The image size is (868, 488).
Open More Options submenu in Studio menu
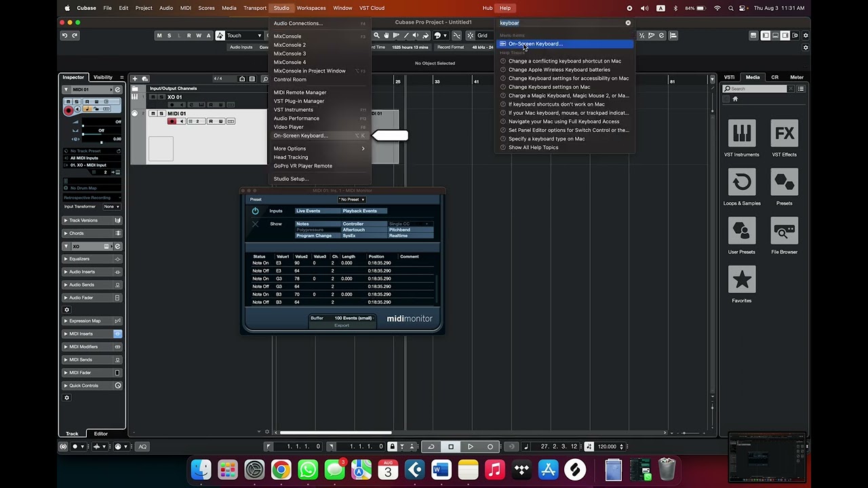[319, 148]
